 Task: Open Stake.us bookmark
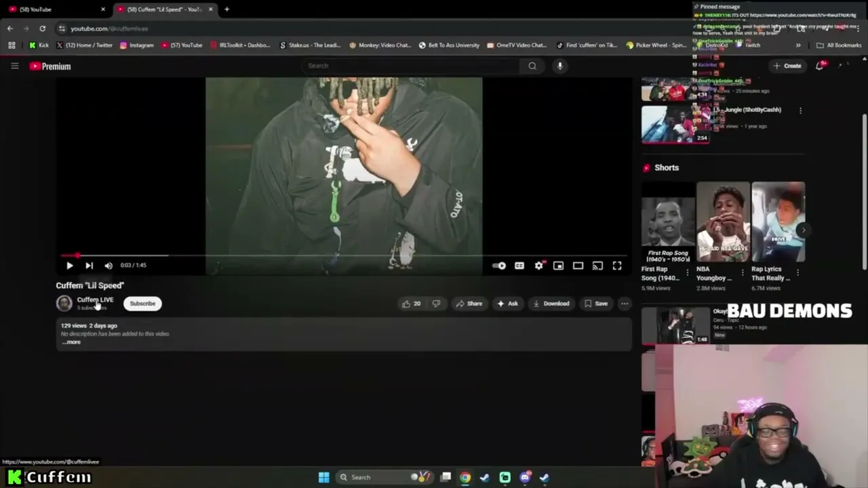310,45
